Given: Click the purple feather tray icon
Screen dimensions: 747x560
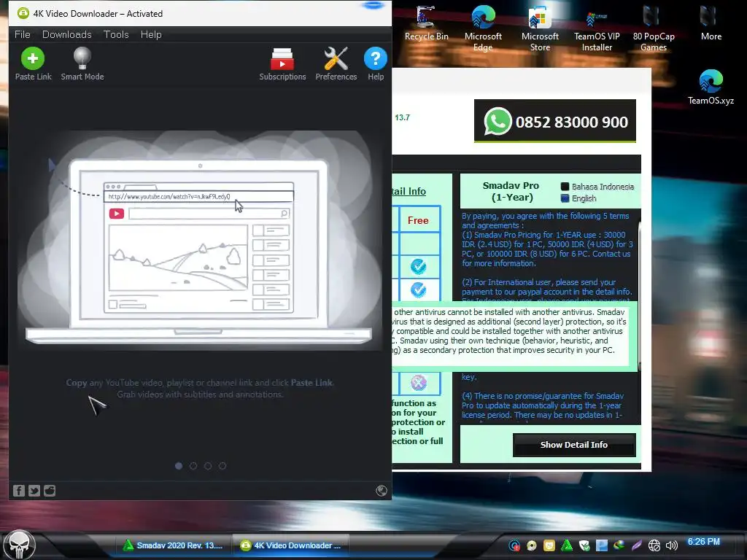Looking at the screenshot, I should pyautogui.click(x=636, y=545).
